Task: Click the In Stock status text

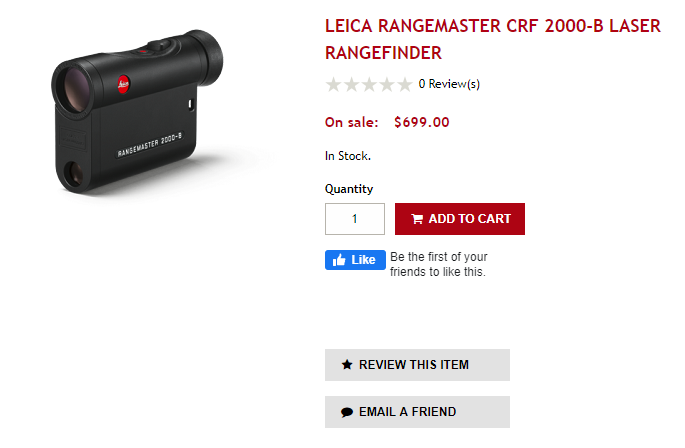Action: point(348,156)
